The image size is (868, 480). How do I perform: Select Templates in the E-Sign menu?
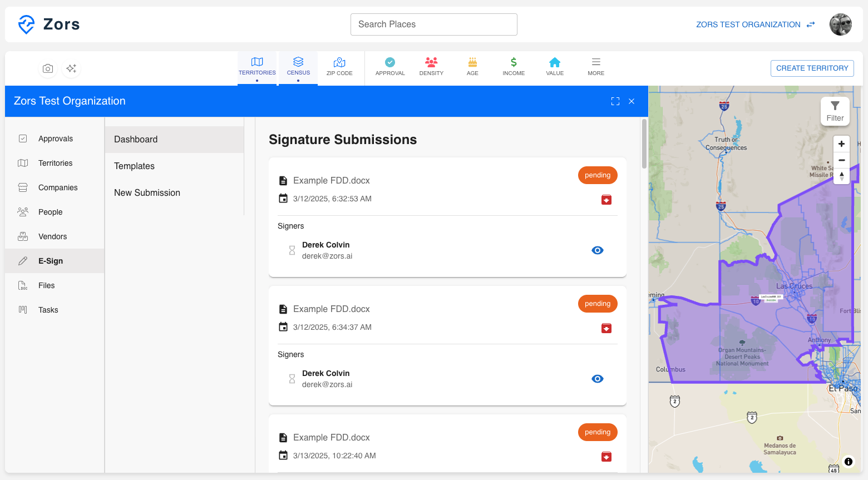click(x=134, y=166)
